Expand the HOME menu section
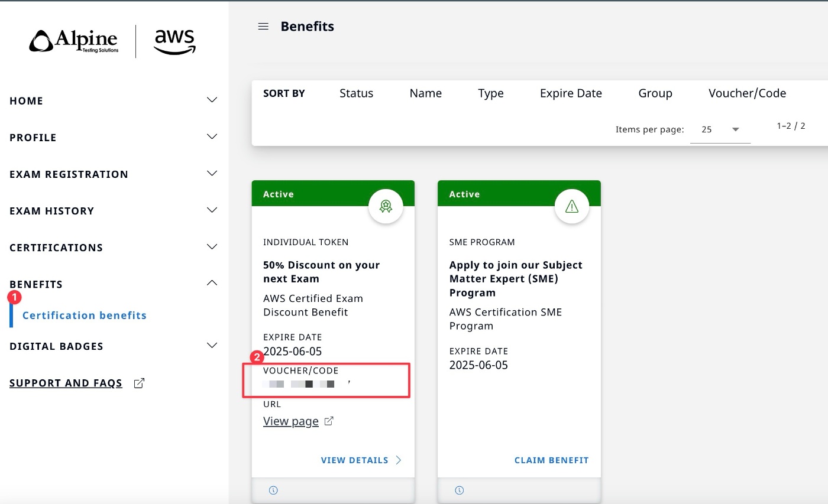The image size is (828, 504). click(212, 100)
